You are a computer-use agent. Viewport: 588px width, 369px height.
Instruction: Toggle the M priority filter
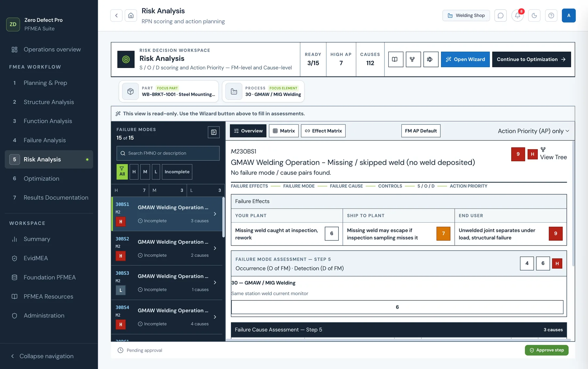[x=145, y=172]
